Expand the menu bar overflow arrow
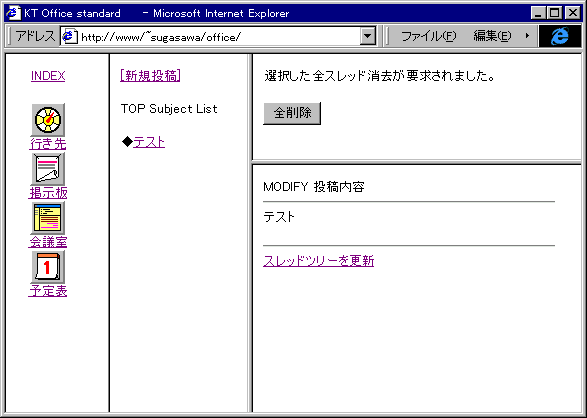The width and height of the screenshot is (587, 418). [x=527, y=36]
